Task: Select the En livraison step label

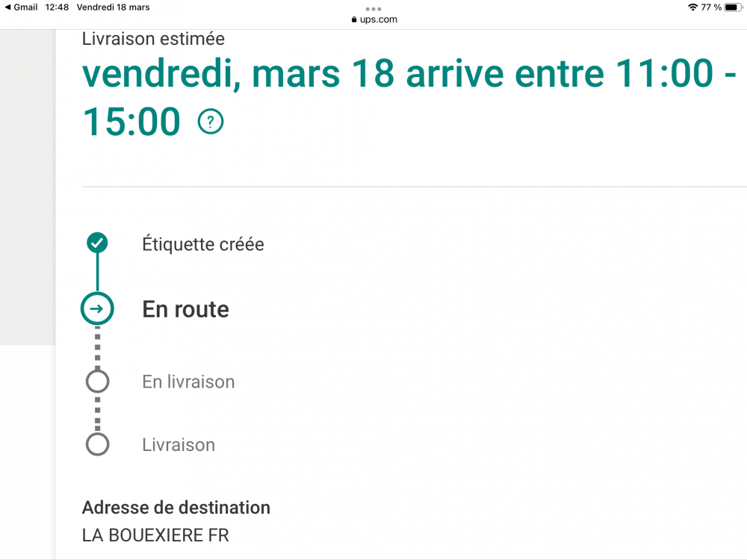Action: tap(188, 382)
